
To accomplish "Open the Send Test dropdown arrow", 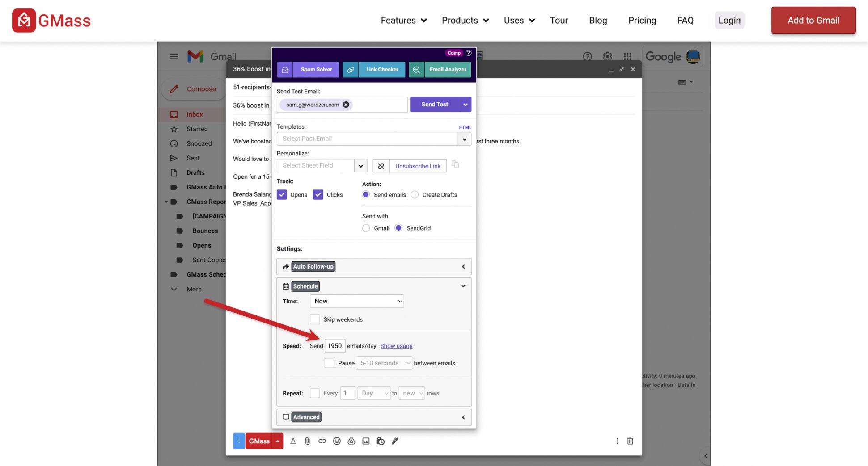I will click(x=466, y=105).
